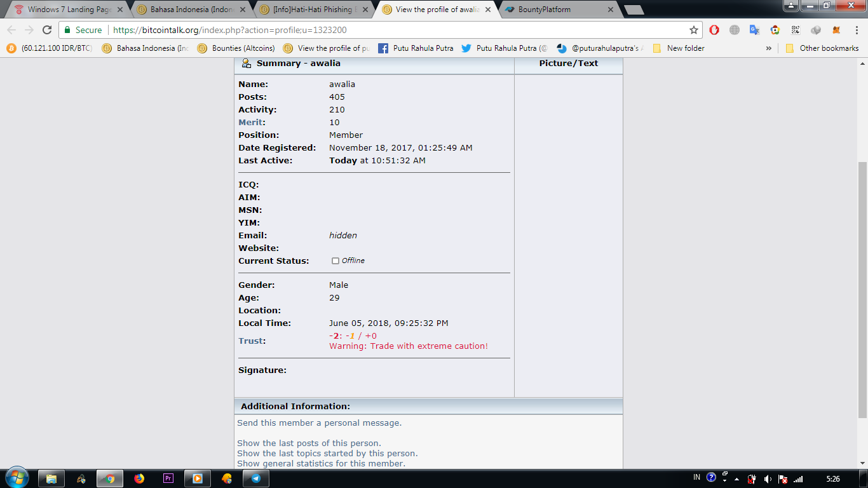Open Telegram from the taskbar
Viewport: 868px width, 488px height.
click(256, 478)
